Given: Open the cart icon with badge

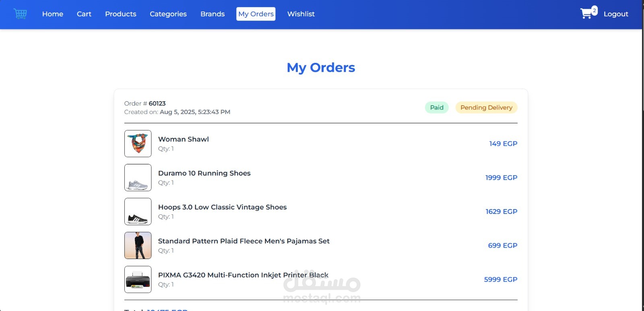Looking at the screenshot, I should pyautogui.click(x=588, y=12).
